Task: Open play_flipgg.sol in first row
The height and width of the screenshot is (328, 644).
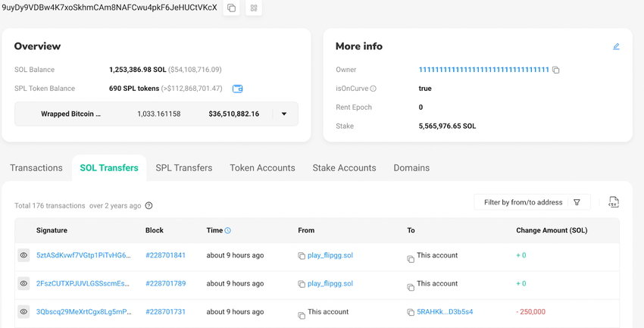Action: (330, 255)
